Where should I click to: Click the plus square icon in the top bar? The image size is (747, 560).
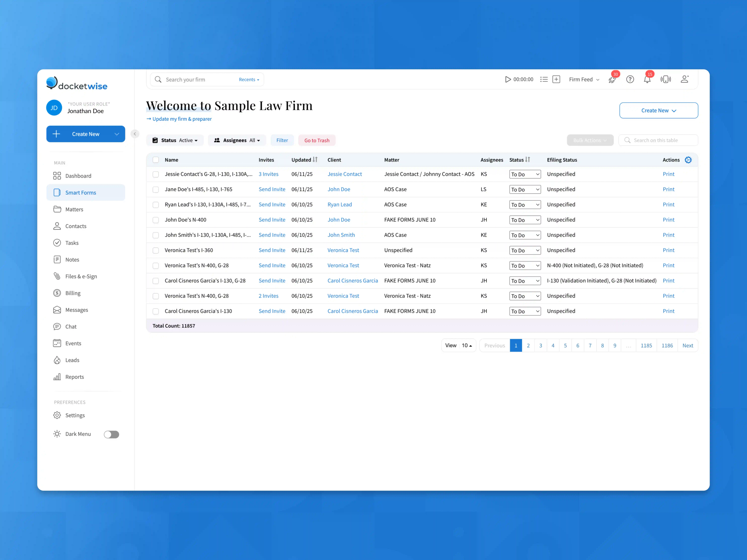[556, 79]
